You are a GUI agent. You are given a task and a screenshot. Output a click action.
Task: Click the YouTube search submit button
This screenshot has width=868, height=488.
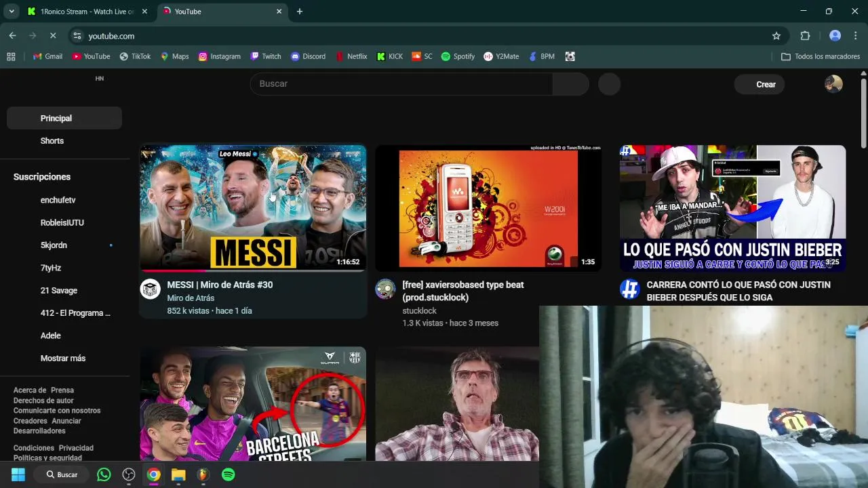[571, 83]
